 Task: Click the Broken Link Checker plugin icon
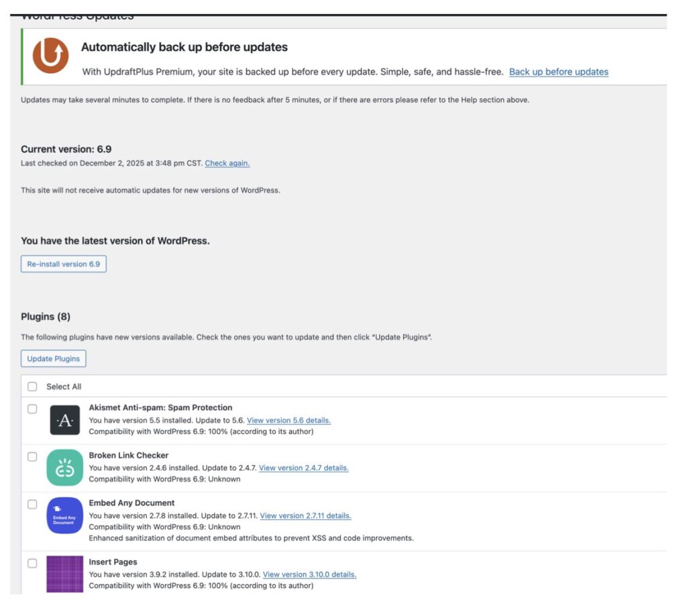coord(65,468)
